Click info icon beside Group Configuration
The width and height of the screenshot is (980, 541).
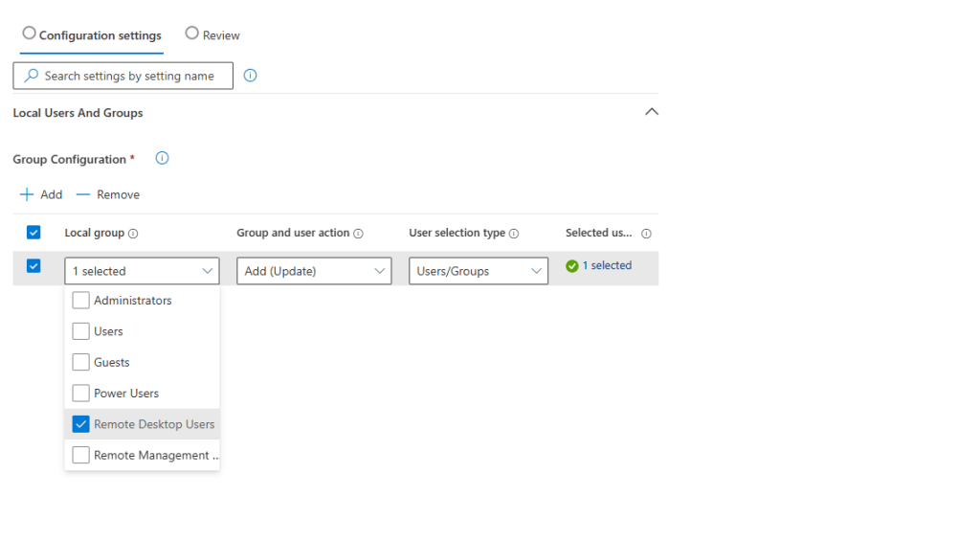pyautogui.click(x=162, y=159)
